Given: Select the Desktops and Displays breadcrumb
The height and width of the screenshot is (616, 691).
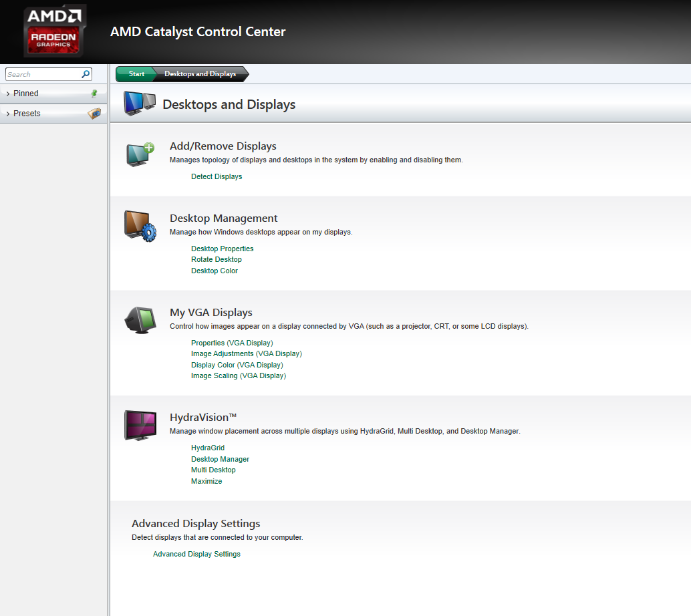Looking at the screenshot, I should coord(200,74).
